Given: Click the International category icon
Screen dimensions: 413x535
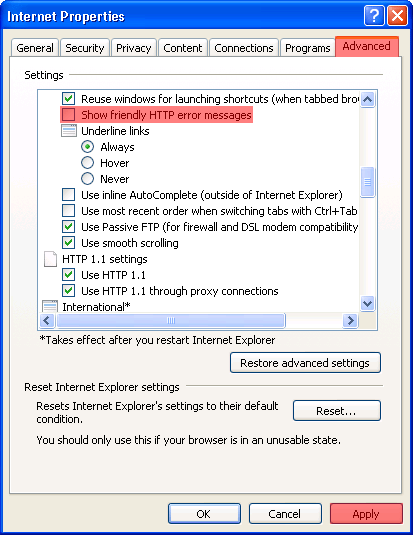Looking at the screenshot, I should coord(50,306).
